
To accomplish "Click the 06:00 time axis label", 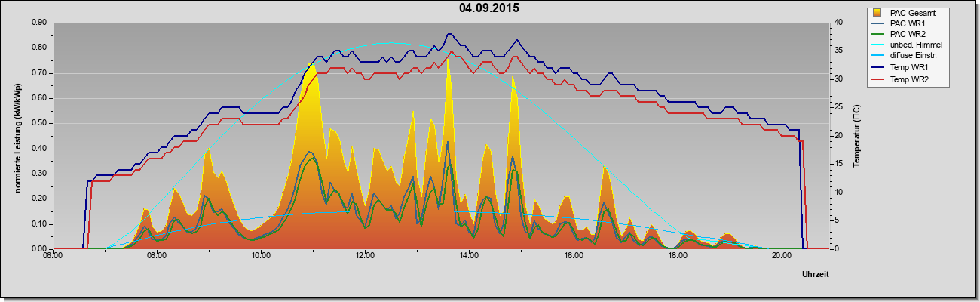I will (52, 256).
